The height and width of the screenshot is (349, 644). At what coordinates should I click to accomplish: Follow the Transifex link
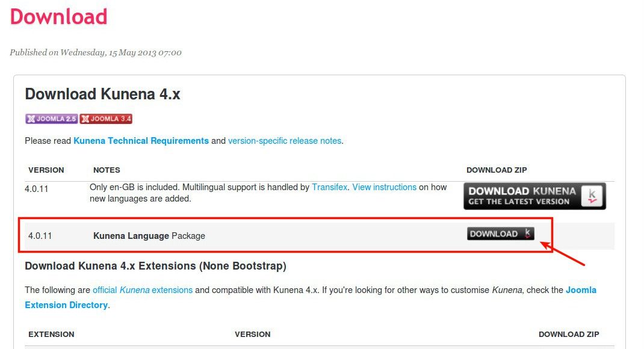click(329, 187)
